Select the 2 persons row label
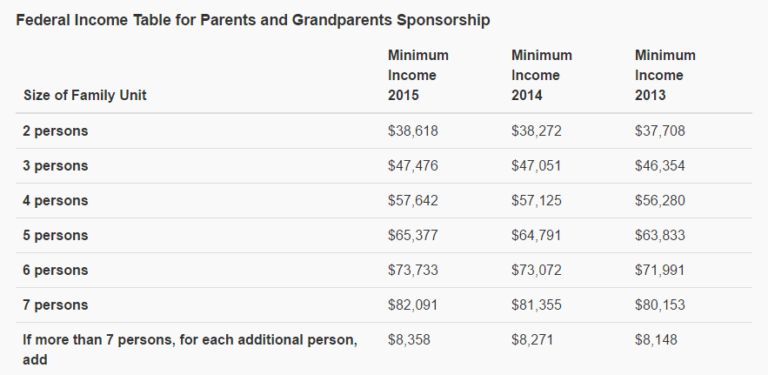 [x=55, y=131]
